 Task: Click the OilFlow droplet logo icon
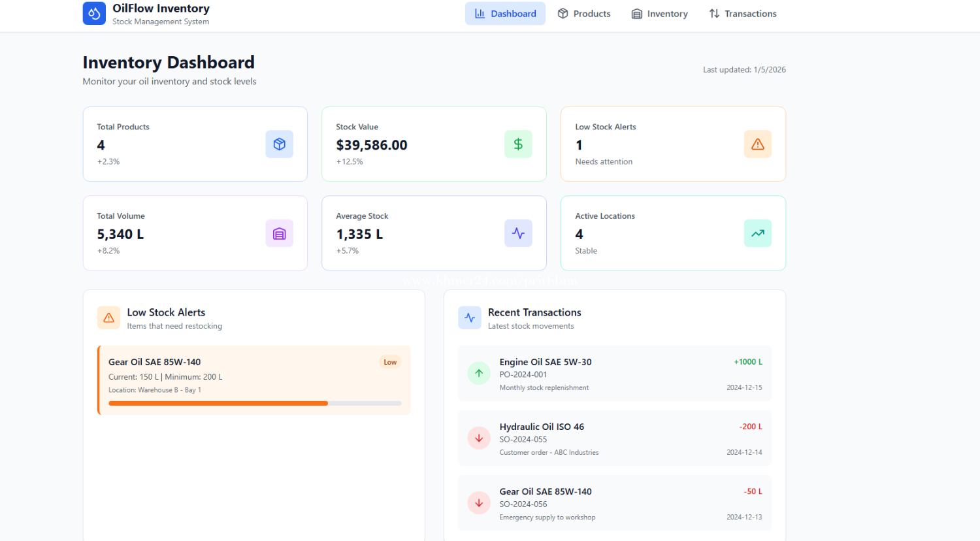[94, 14]
